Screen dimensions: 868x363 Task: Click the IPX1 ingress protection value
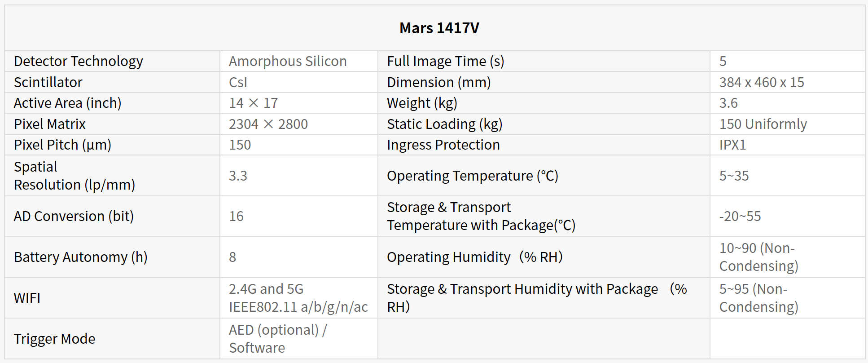point(732,145)
